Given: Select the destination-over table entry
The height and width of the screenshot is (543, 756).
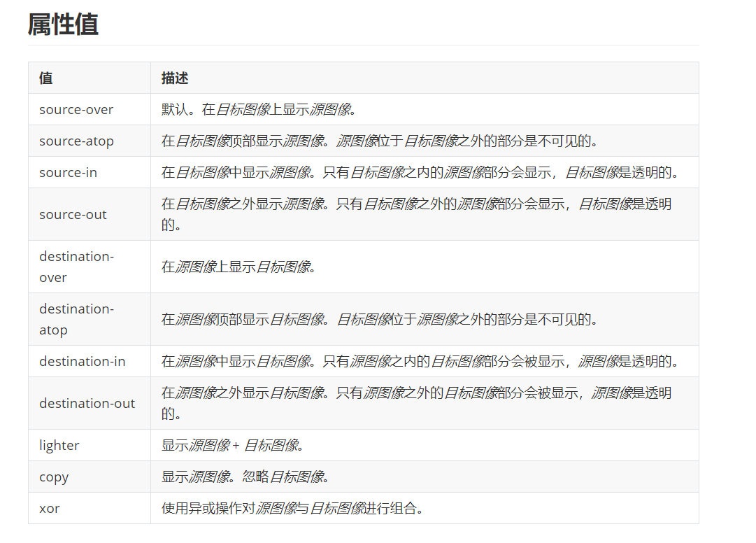Looking at the screenshot, I should 77,267.
